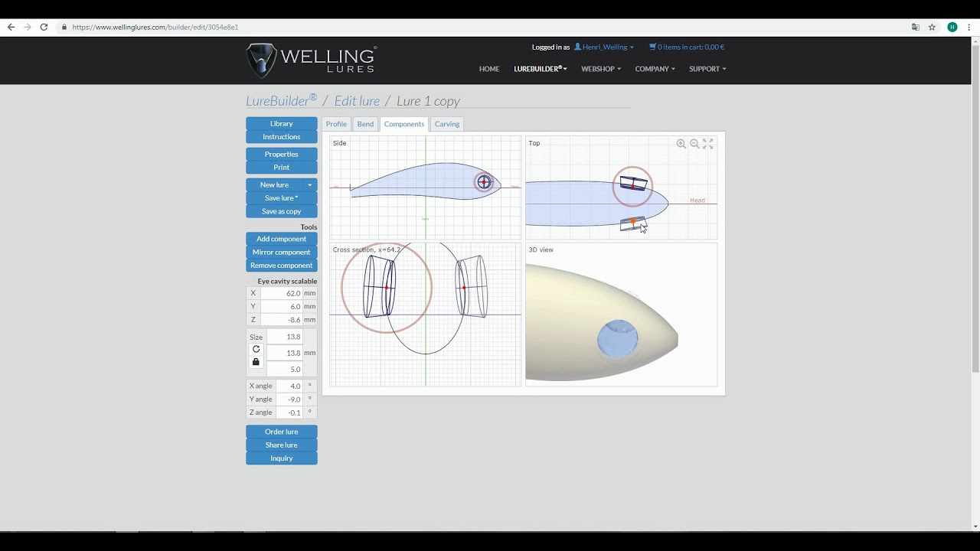This screenshot has width=980, height=551.
Task: Select the right eye cavity in Cross section
Action: pos(472,287)
